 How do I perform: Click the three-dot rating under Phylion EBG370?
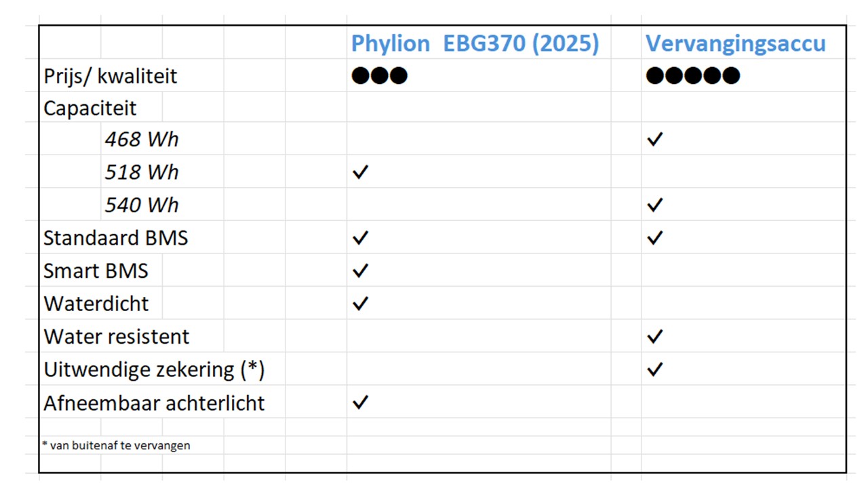click(380, 75)
